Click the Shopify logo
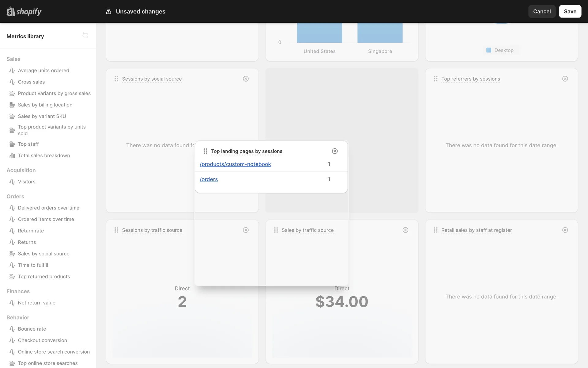 [24, 11]
